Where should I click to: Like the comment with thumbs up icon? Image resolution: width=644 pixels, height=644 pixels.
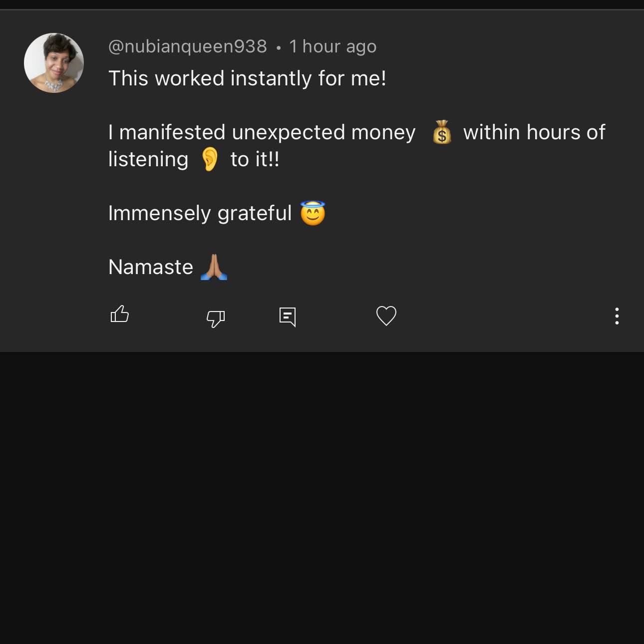[120, 315]
